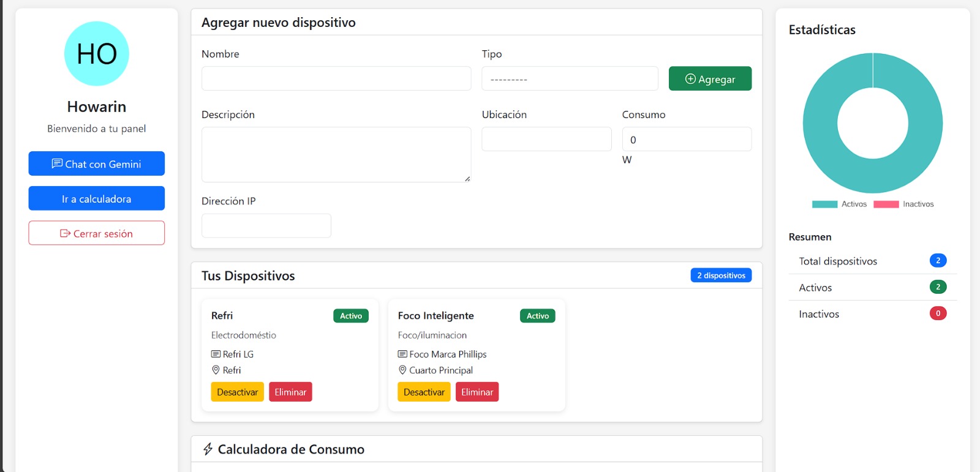Click the location pin beside Cuarto Principal
980x472 pixels.
click(x=402, y=370)
